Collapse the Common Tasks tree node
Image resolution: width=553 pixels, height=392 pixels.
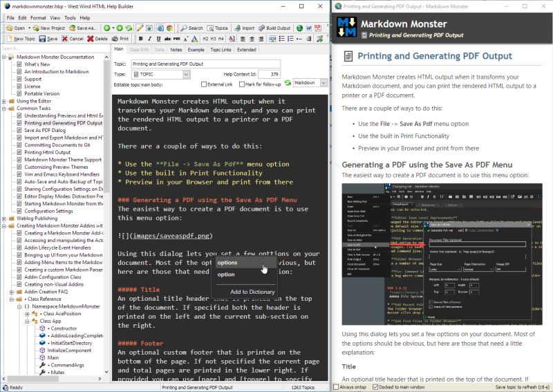[x=4, y=109]
